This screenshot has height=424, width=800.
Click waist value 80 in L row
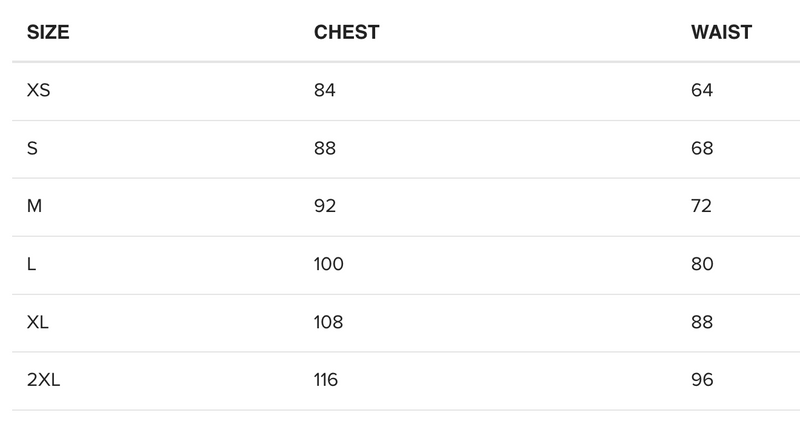(702, 265)
